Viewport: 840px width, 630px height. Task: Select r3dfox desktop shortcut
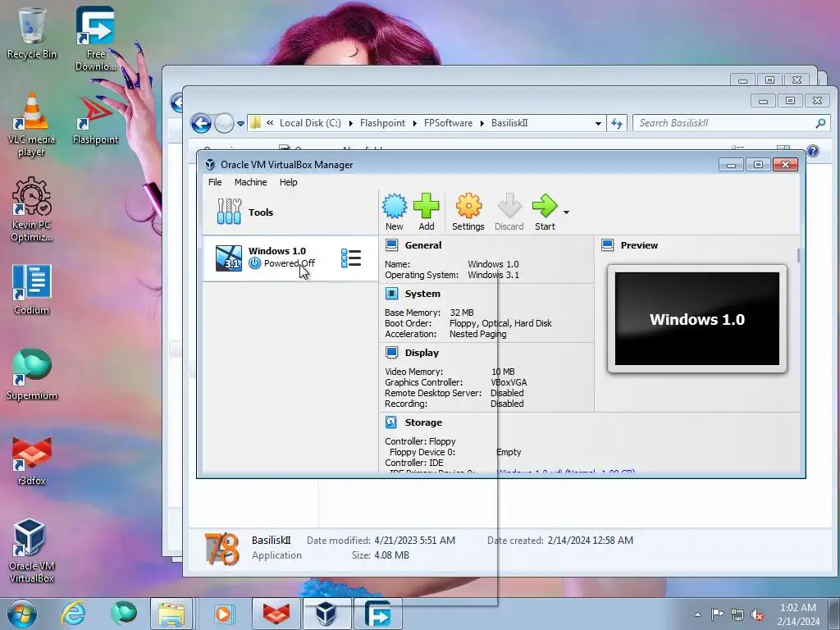(x=32, y=459)
